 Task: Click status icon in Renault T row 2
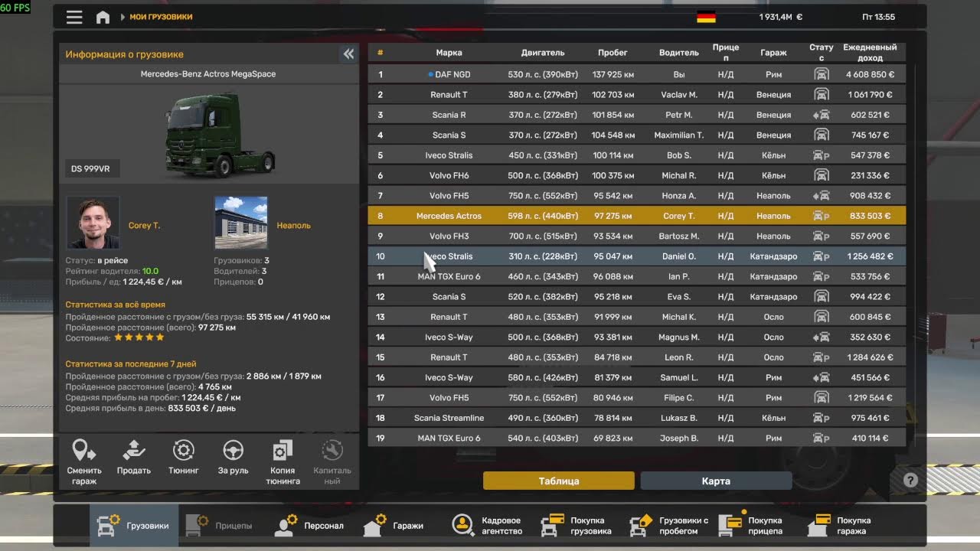[821, 95]
